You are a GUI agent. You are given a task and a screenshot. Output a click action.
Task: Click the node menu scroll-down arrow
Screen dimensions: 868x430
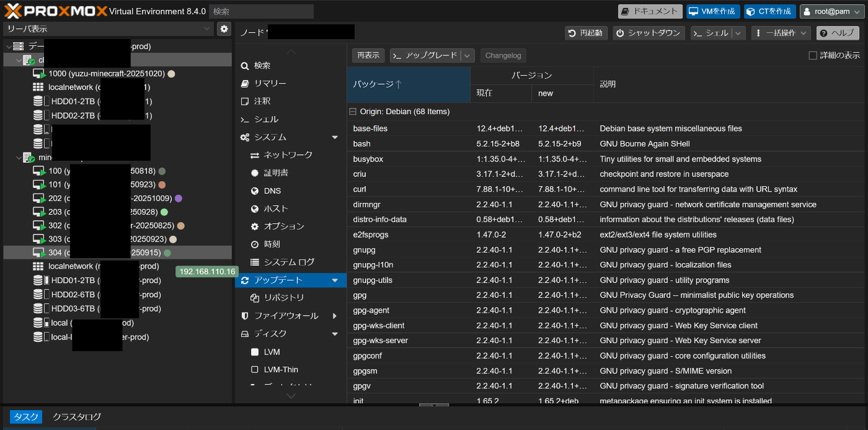pyautogui.click(x=291, y=396)
